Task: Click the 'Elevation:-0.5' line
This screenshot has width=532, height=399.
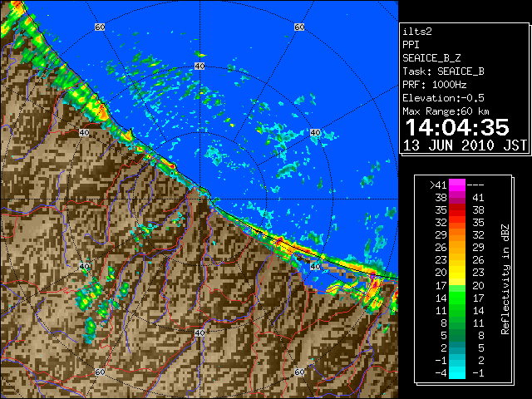Action: [x=443, y=98]
